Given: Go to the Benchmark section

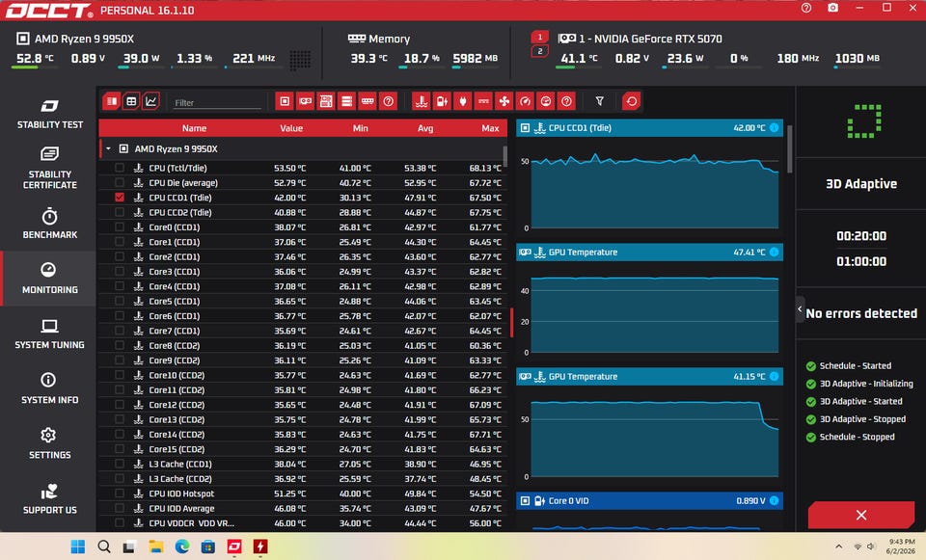Looking at the screenshot, I should click(49, 223).
